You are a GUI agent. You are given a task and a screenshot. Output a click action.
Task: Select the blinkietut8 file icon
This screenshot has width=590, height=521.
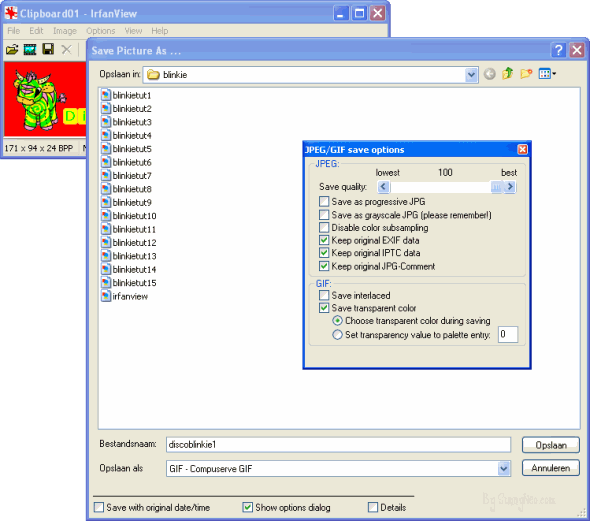pos(106,189)
